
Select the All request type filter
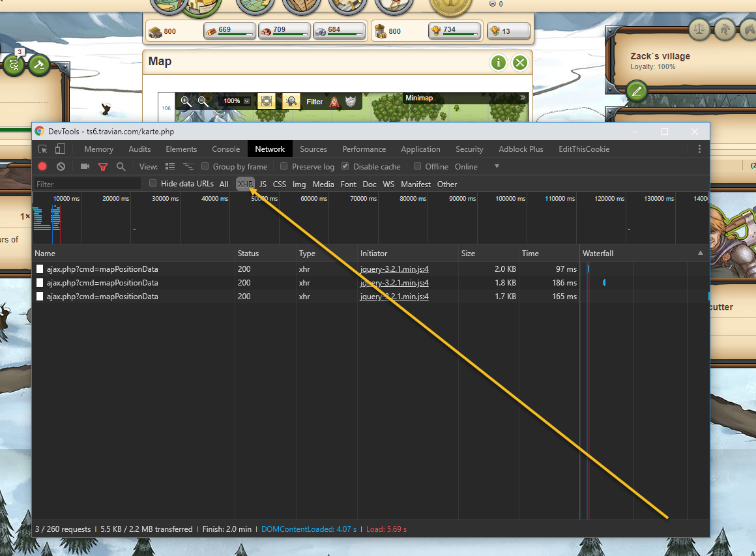224,184
